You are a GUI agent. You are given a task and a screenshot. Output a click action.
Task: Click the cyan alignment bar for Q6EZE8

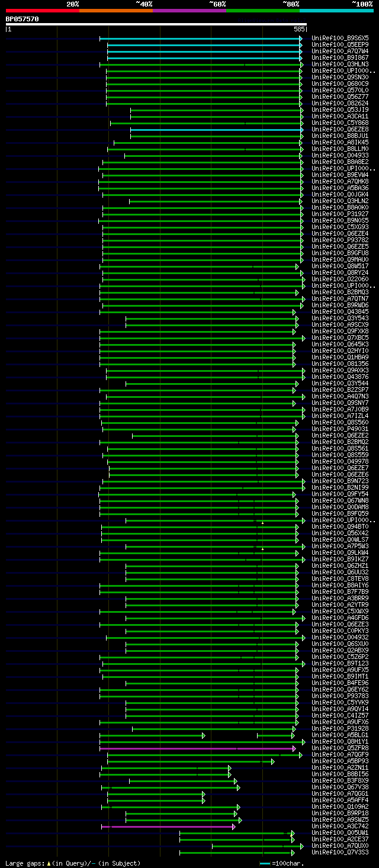[x=216, y=129]
